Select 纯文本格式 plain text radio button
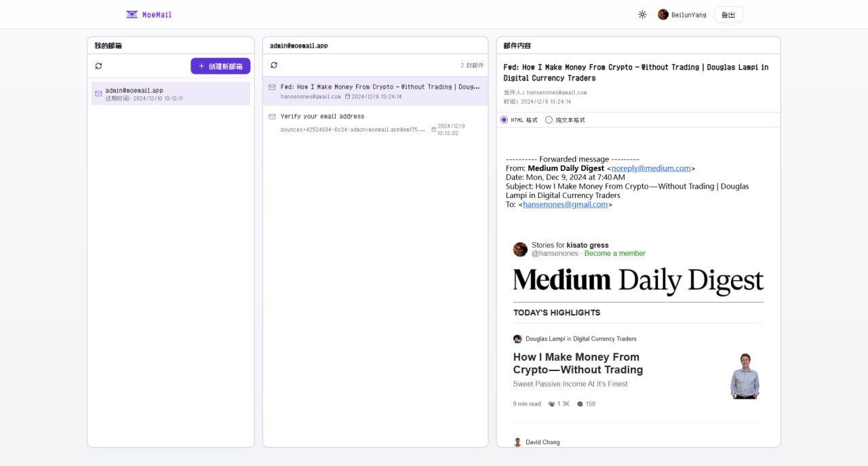 pos(549,120)
